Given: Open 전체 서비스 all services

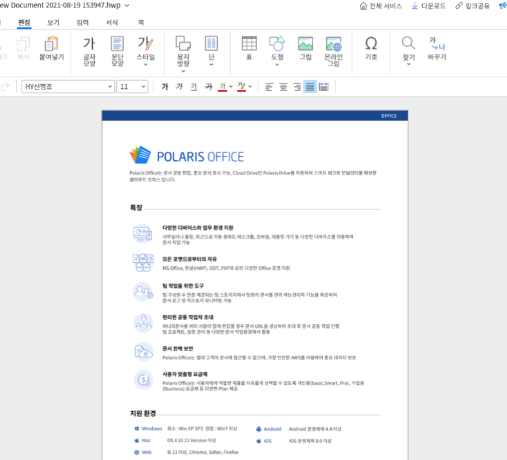Looking at the screenshot, I should 381,6.
